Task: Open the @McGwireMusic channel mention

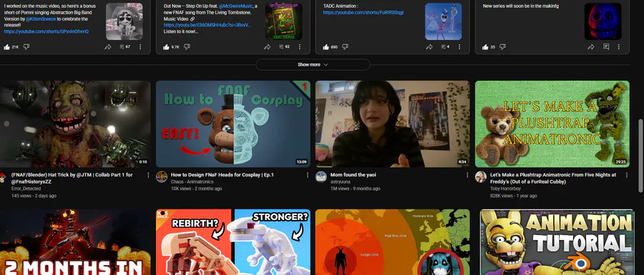Action: (235, 6)
